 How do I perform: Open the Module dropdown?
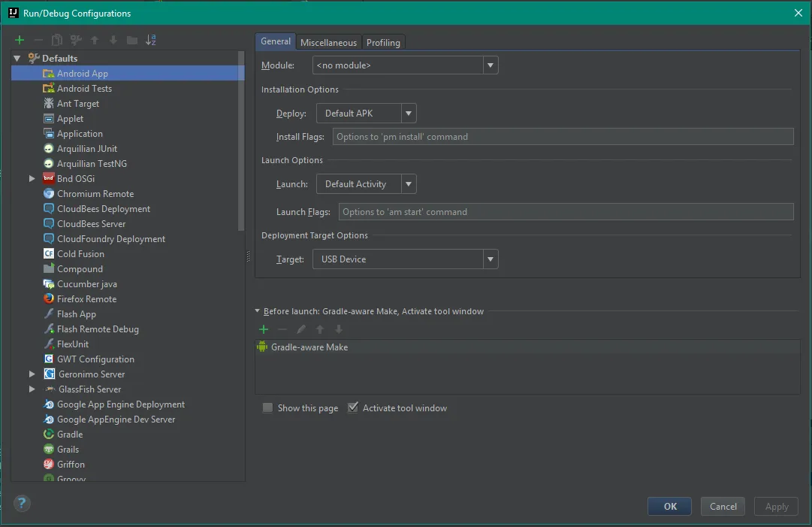[x=491, y=65]
